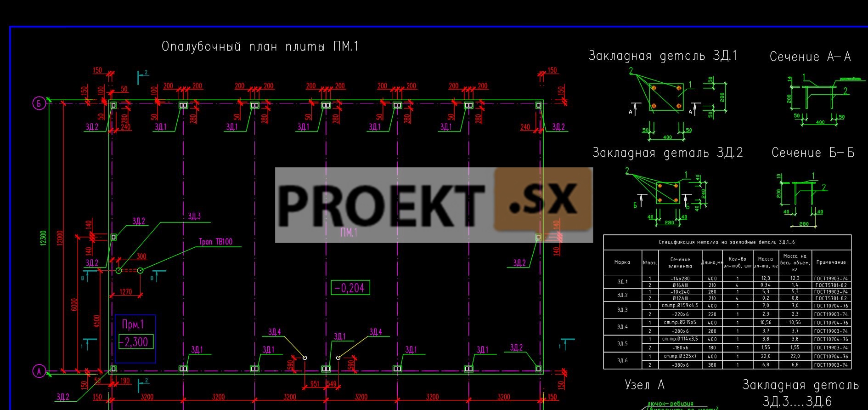Select the 'ст.тр.Ø219x5' cell
The height and width of the screenshot is (410, 868).
(680, 322)
